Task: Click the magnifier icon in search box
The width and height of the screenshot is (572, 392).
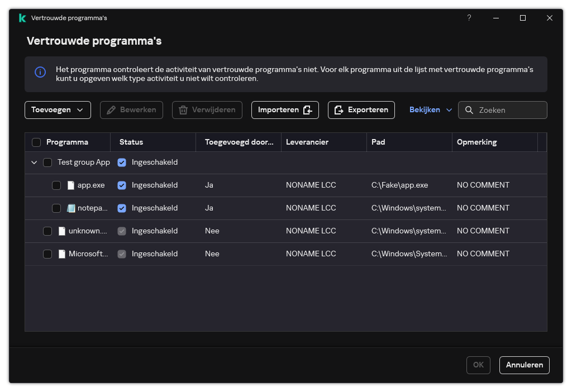Action: 469,110
